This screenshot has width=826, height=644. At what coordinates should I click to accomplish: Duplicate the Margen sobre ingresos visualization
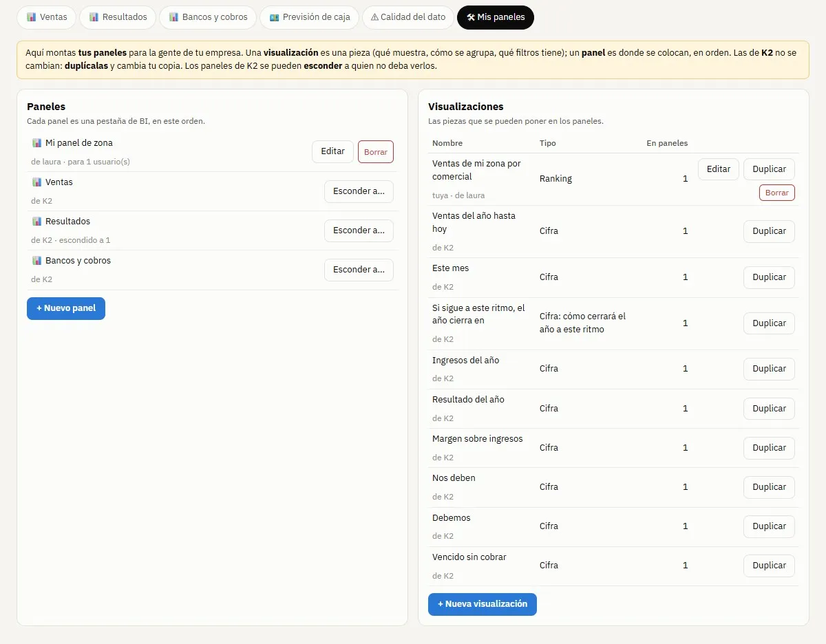pos(769,448)
